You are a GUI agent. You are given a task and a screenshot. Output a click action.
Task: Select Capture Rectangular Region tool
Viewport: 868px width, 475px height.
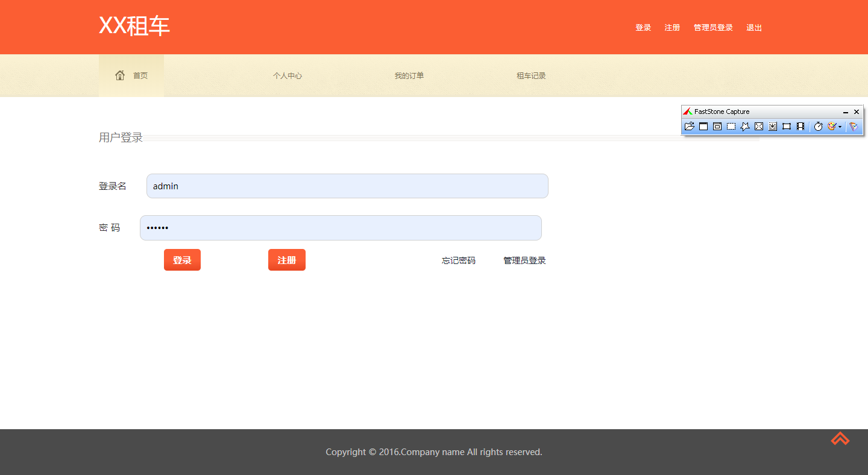click(x=731, y=127)
